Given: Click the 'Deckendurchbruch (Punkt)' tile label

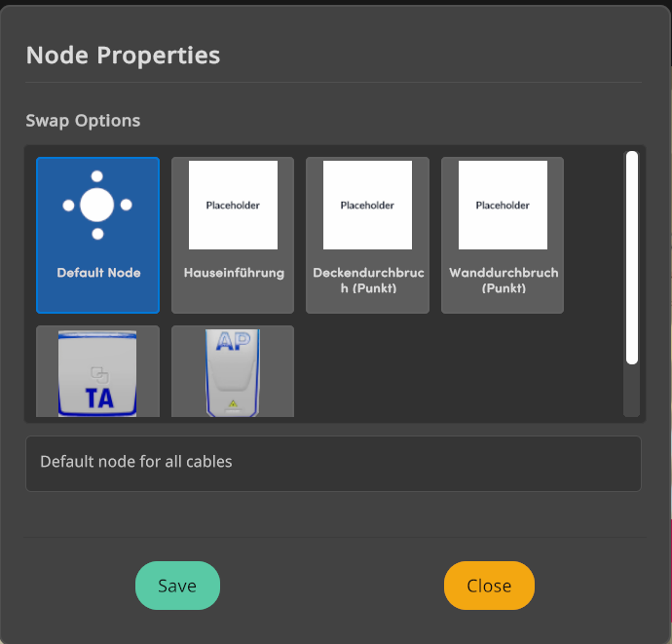Looking at the screenshot, I should 367,281.
